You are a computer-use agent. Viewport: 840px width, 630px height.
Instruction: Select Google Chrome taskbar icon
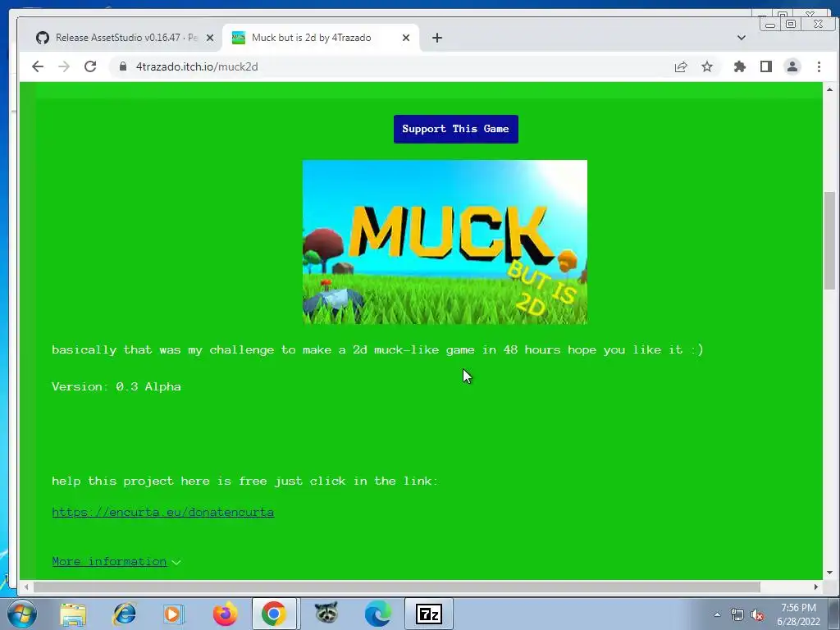click(x=274, y=614)
